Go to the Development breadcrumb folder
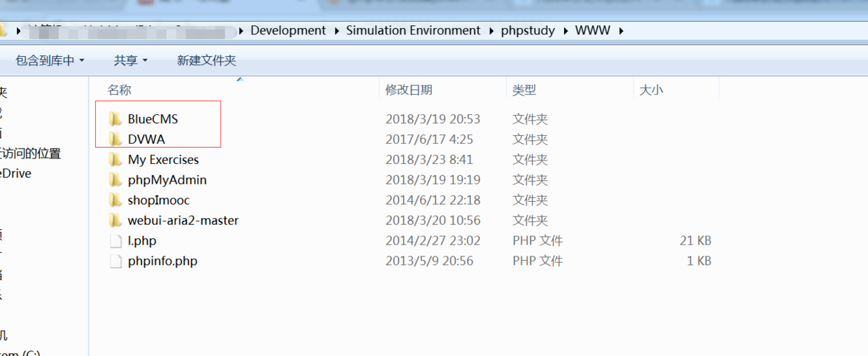The height and width of the screenshot is (356, 868). [x=288, y=31]
